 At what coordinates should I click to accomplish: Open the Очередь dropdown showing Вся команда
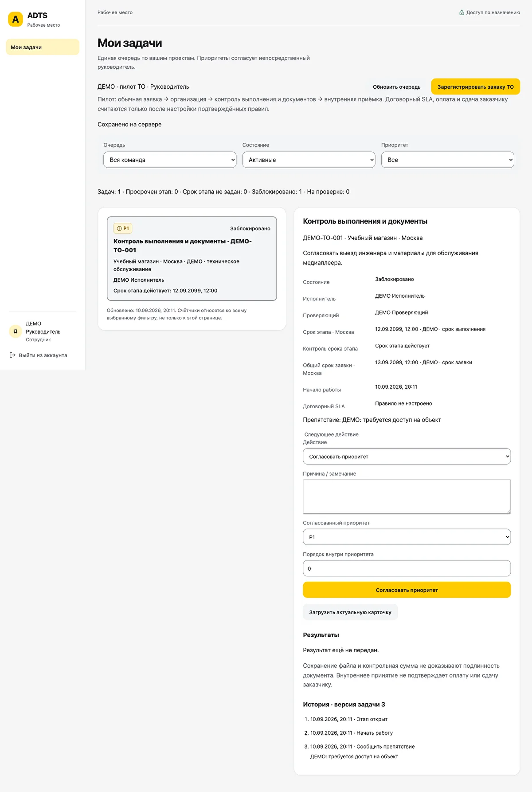[x=170, y=160]
